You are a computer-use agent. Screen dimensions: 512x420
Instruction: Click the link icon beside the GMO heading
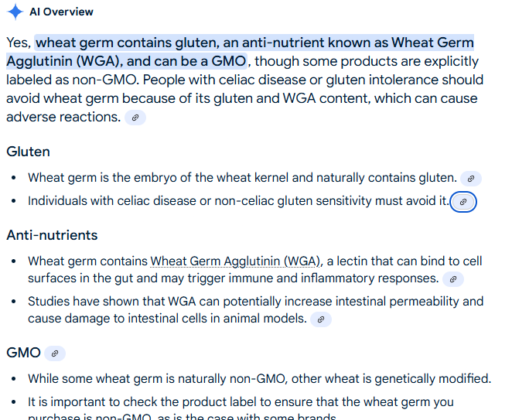(x=54, y=353)
